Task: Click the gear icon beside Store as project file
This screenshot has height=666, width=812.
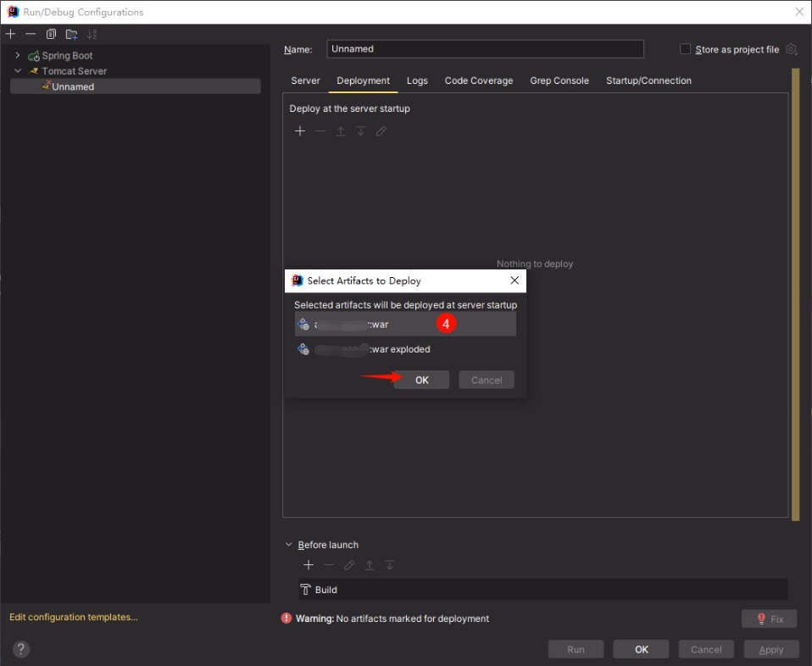Action: [x=792, y=49]
